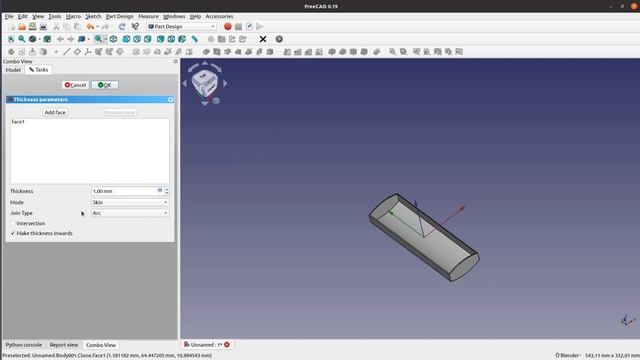
Task: Click the Measure distance ruler icon
Action: [x=195, y=39]
